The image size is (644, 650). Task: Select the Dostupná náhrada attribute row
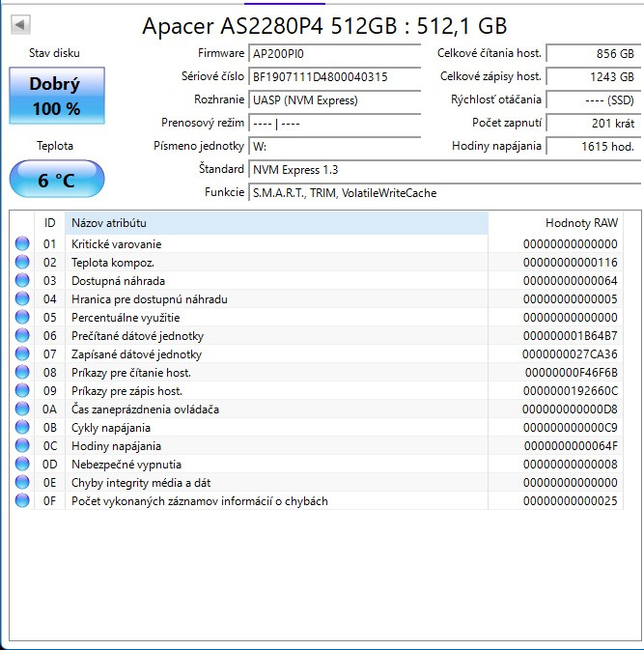coord(316,281)
